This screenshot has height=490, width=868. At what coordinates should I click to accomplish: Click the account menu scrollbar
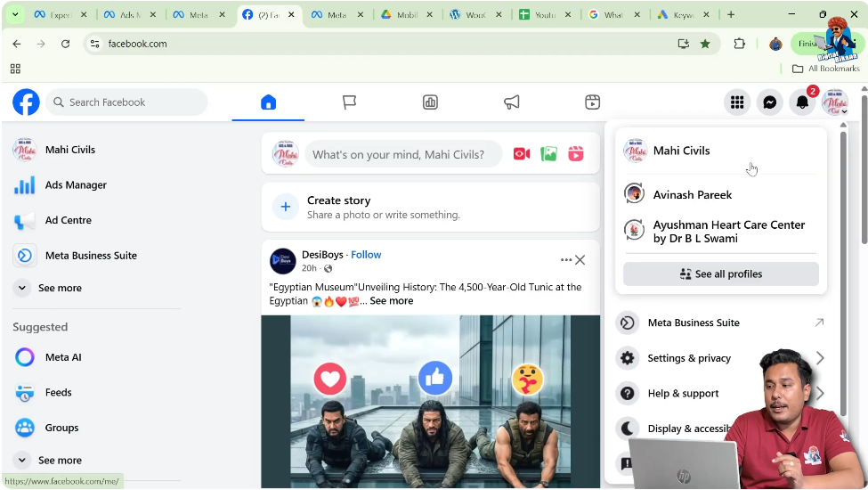(x=843, y=272)
